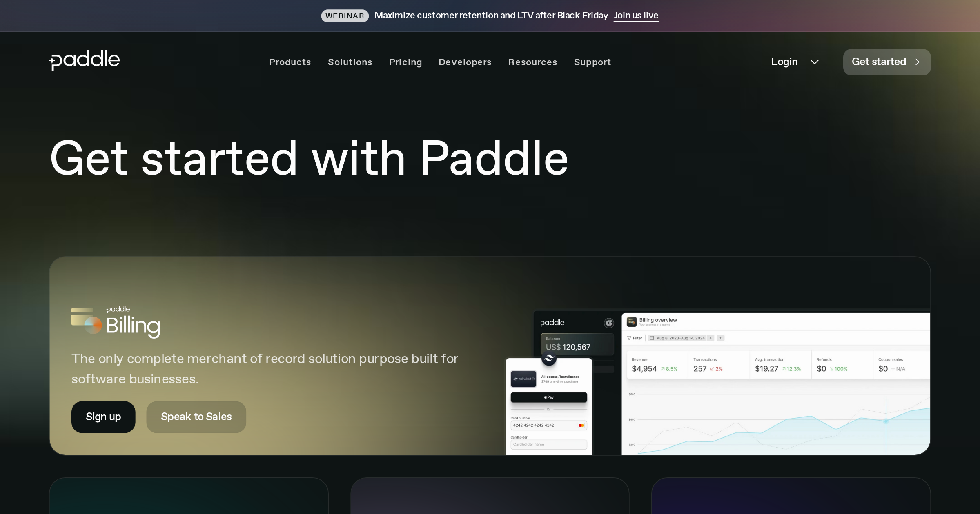Click the Transactions 257 card
980x514 pixels.
(719, 365)
